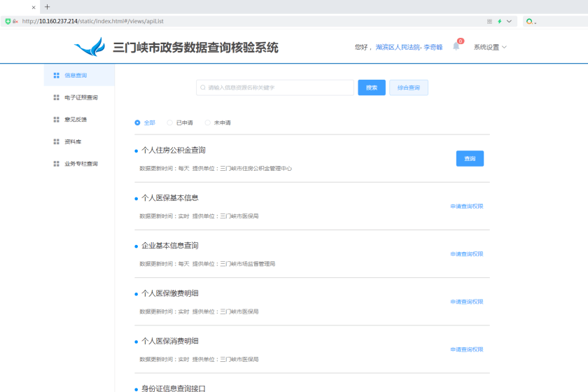This screenshot has width=588, height=392.
Task: Select the 未申请 radio filter
Action: 207,122
